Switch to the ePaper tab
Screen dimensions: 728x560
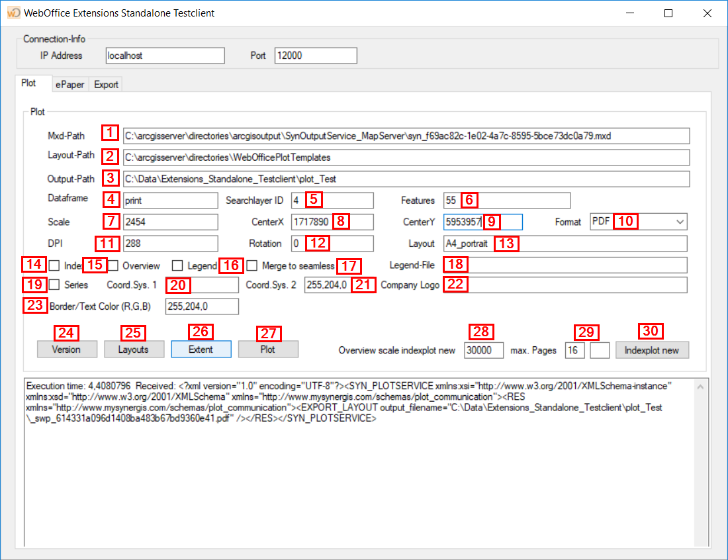pos(69,84)
